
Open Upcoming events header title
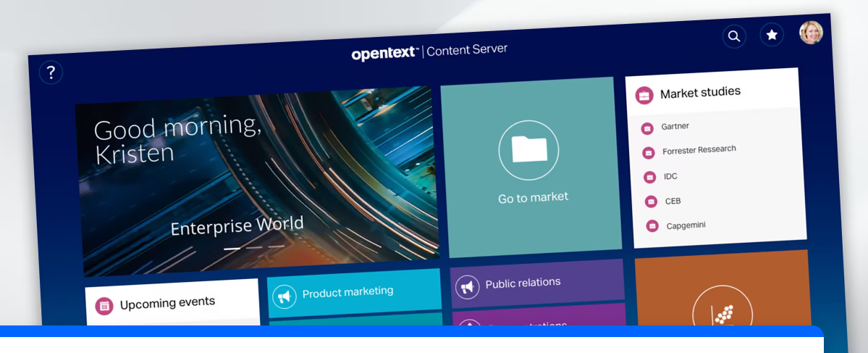coord(168,303)
